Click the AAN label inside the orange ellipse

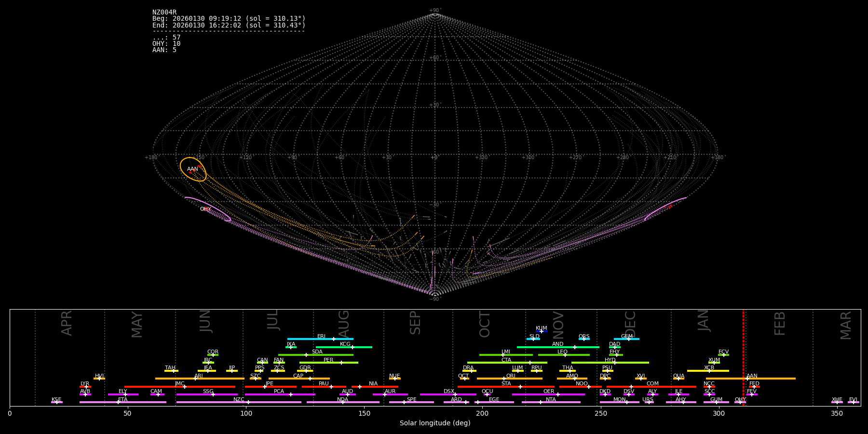[x=192, y=169]
